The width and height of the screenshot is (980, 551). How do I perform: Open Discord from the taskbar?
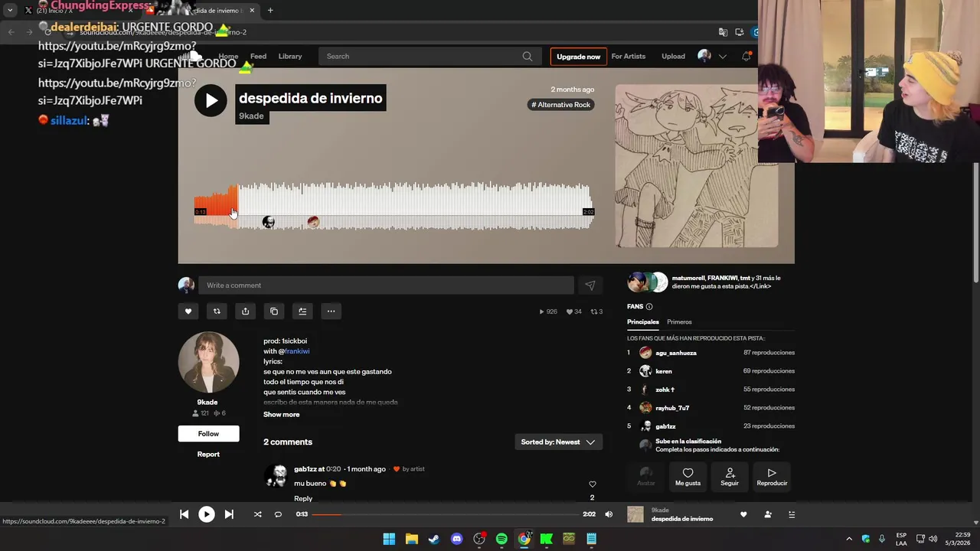point(457,539)
